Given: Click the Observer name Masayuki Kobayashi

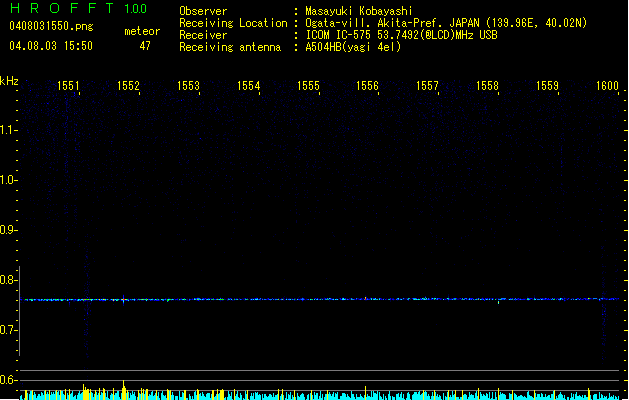Looking at the screenshot, I should [x=358, y=11].
